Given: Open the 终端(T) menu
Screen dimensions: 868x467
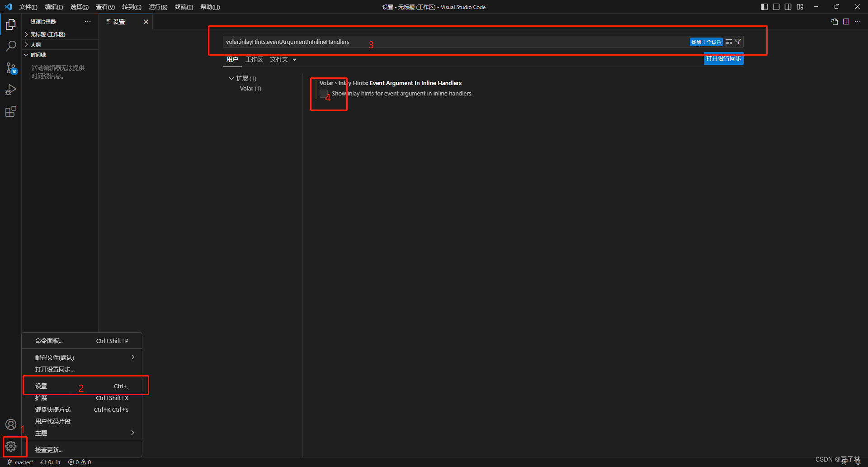Looking at the screenshot, I should (x=184, y=7).
